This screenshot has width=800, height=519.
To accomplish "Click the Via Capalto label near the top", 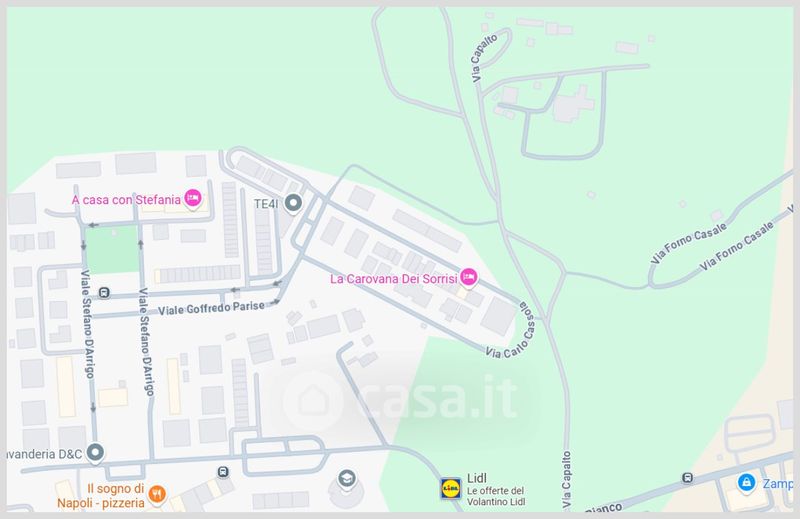I will click(x=484, y=58).
